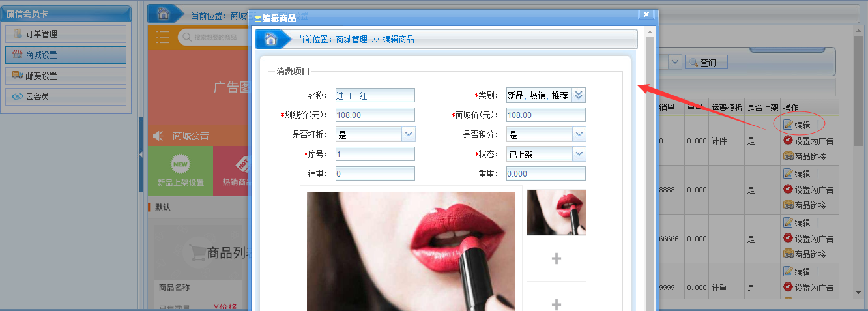Click the 商城公告 speaker icon

158,136
